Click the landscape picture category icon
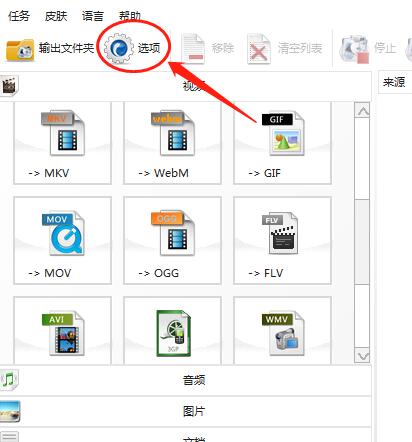 pos(10,411)
